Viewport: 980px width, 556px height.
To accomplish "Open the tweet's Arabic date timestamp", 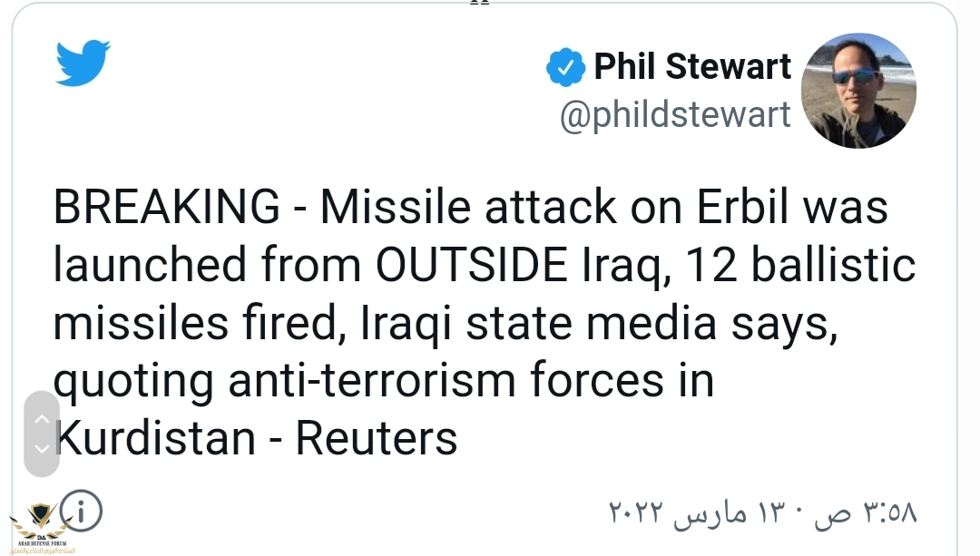I will [x=762, y=514].
